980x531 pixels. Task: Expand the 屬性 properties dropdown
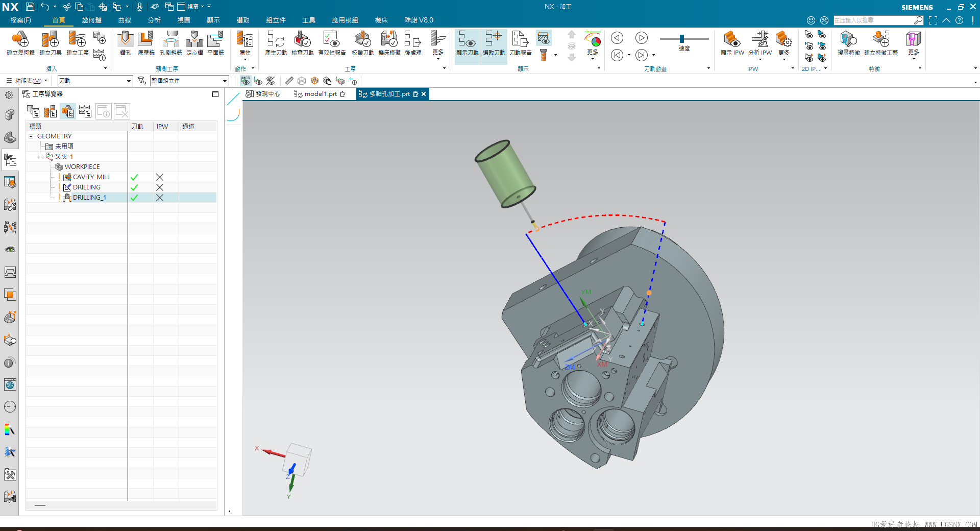[245, 46]
